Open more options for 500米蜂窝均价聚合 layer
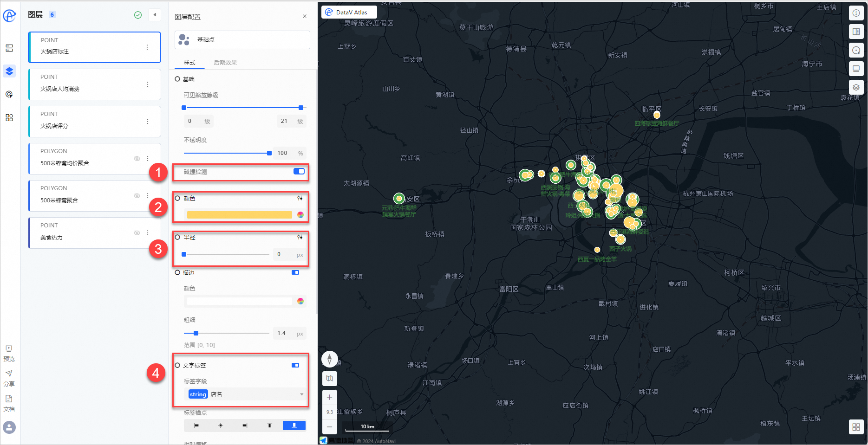Screen dimensions: 868x445 (148, 159)
